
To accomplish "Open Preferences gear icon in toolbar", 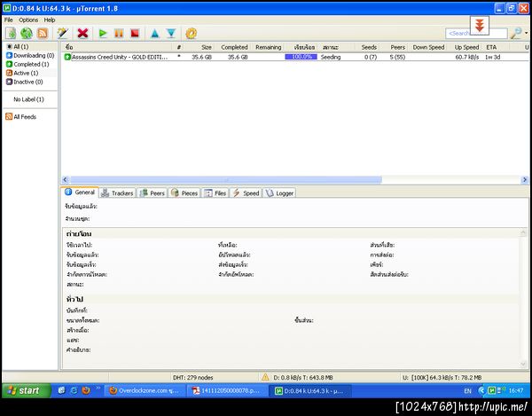I will (x=191, y=33).
